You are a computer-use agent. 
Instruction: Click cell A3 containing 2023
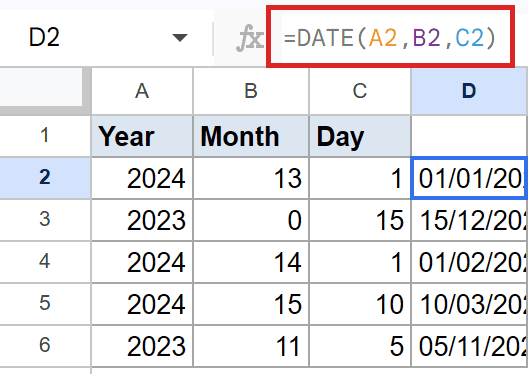tap(142, 220)
